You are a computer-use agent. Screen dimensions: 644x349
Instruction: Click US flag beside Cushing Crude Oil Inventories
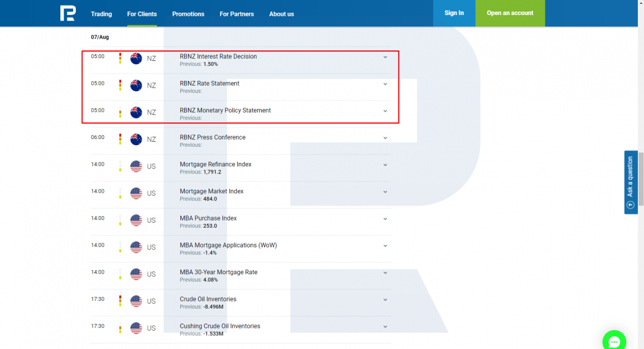pyautogui.click(x=136, y=328)
